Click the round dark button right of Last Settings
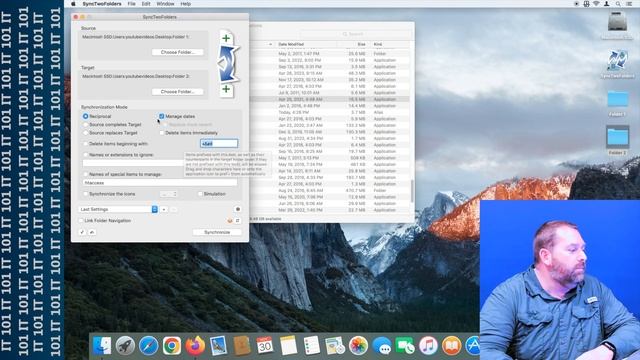This screenshot has height=360, width=640. click(238, 209)
